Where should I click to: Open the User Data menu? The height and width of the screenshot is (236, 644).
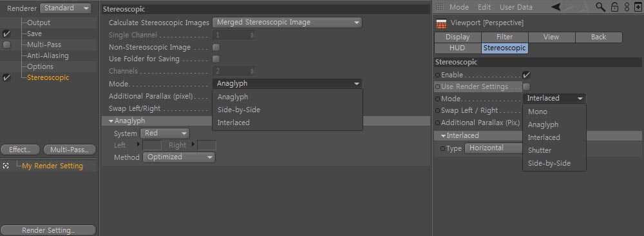click(516, 7)
